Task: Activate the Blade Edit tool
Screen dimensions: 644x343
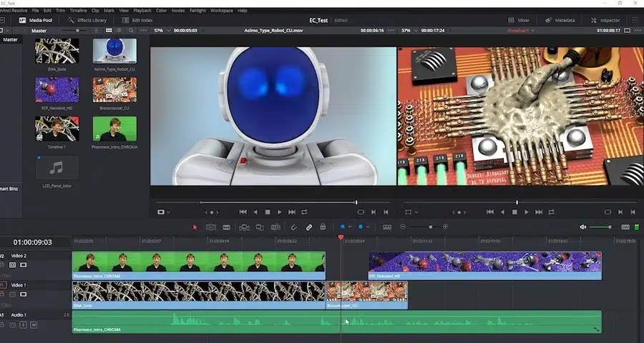Action: [226, 227]
